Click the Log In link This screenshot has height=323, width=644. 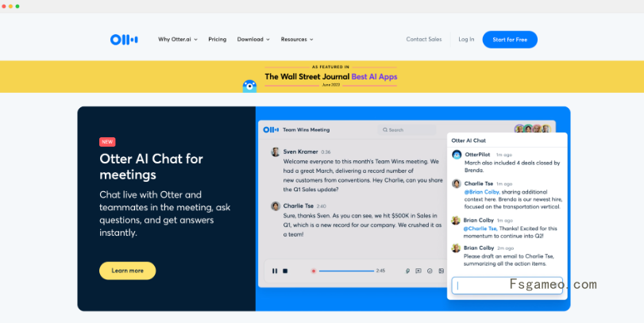pos(466,40)
